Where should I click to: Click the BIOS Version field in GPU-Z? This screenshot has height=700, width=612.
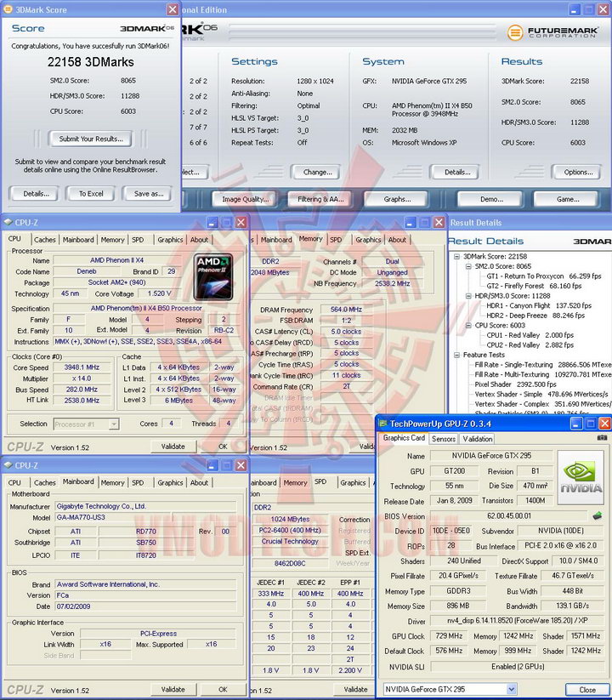[x=508, y=516]
